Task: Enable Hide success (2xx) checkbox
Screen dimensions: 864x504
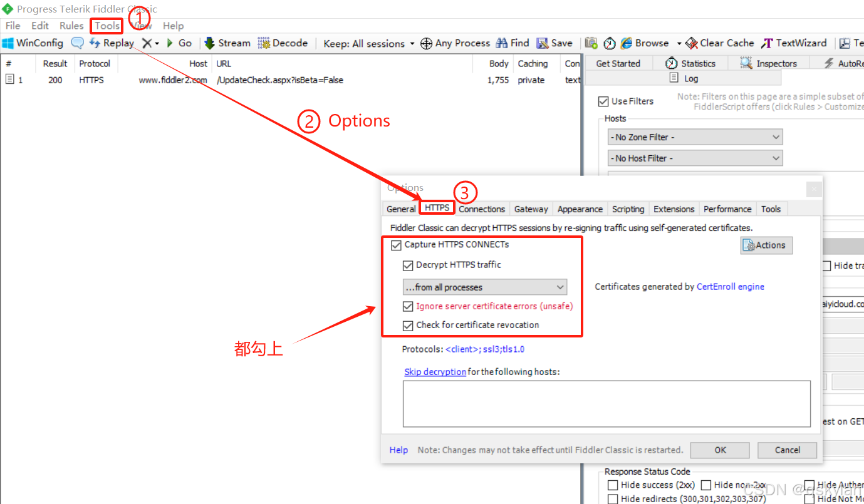Action: point(613,485)
